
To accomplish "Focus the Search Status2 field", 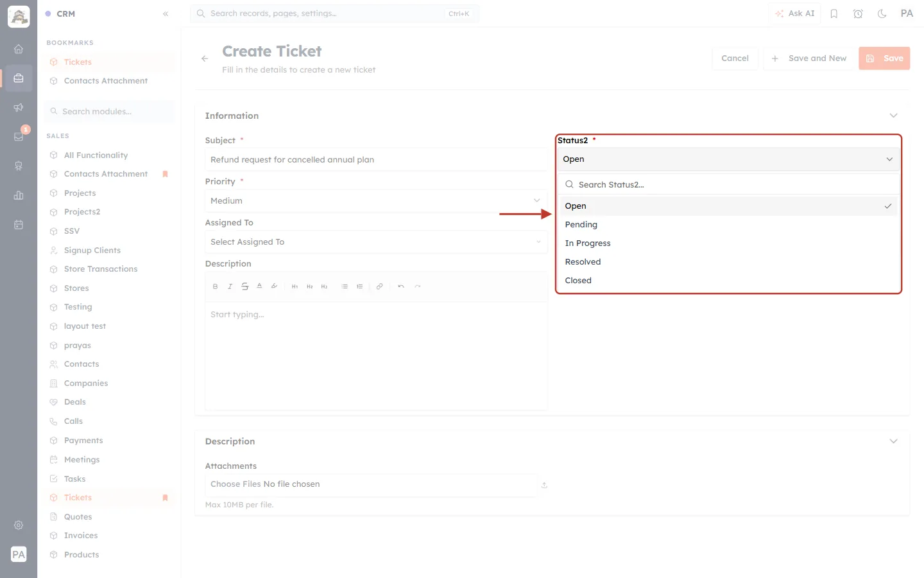I will tap(728, 185).
